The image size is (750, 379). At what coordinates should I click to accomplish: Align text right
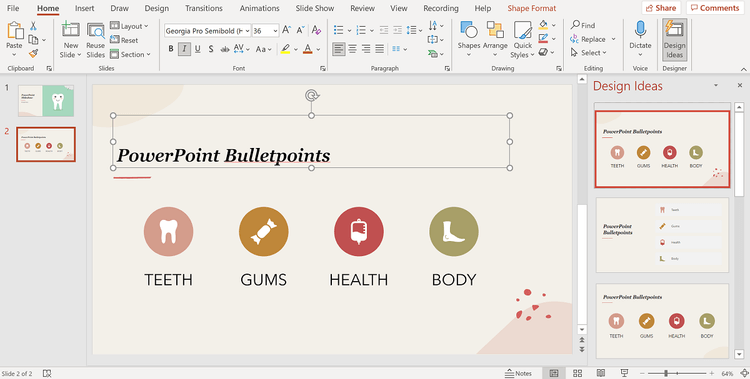coord(366,49)
